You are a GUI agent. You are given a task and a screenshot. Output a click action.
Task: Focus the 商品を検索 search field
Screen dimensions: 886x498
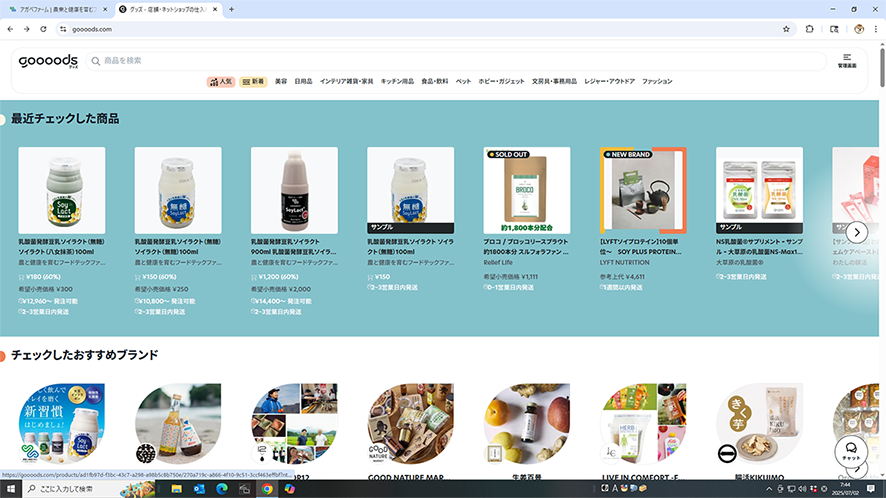pos(456,61)
